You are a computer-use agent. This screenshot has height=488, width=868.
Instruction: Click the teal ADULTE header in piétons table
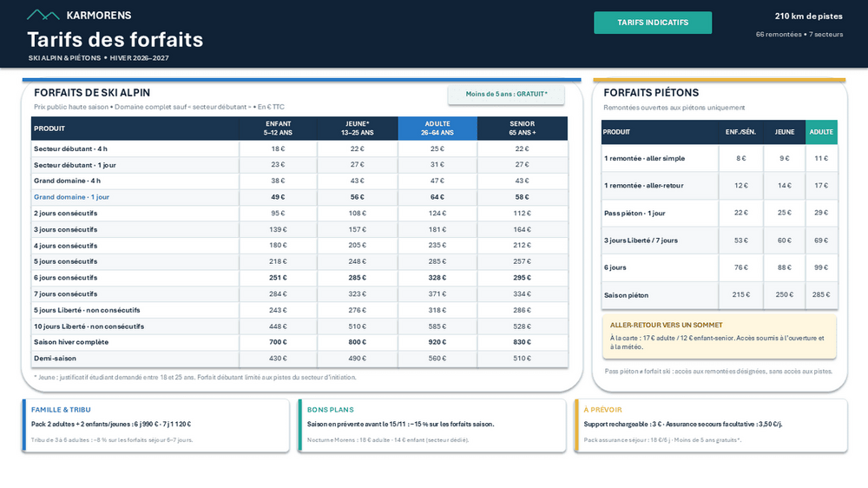[x=821, y=132]
